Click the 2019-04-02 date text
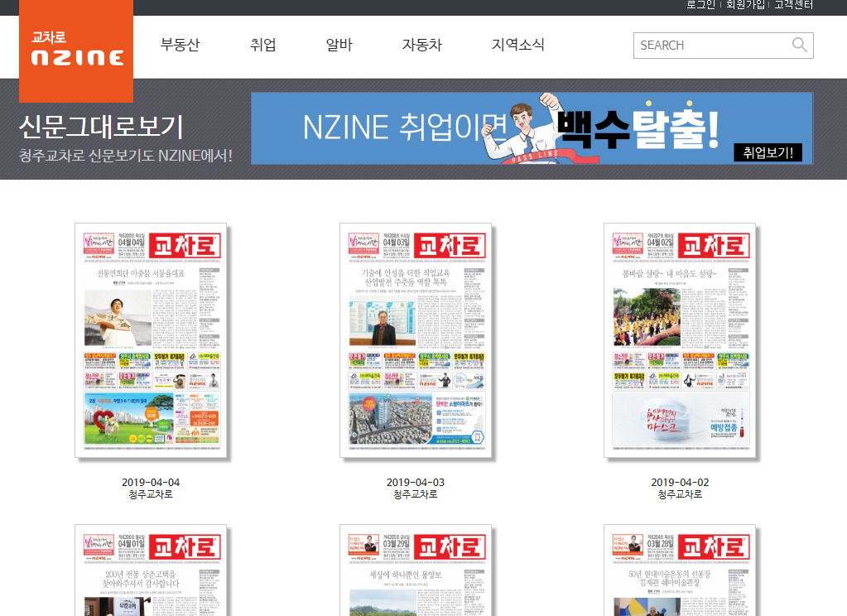The height and width of the screenshot is (616, 847). coord(680,482)
